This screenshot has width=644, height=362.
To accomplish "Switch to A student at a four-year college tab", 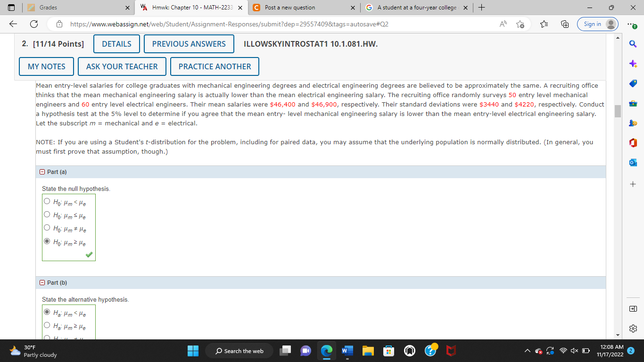I will pyautogui.click(x=417, y=8).
